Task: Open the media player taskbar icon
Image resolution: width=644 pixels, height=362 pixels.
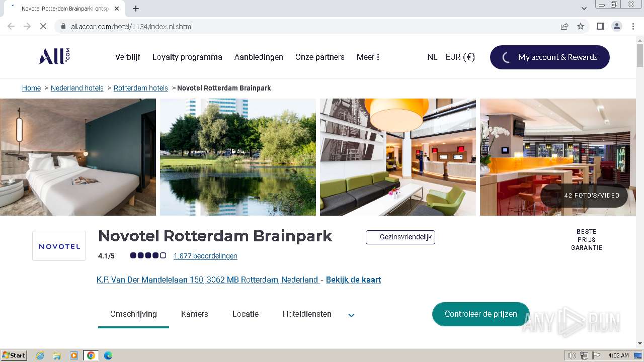Action: click(x=74, y=355)
